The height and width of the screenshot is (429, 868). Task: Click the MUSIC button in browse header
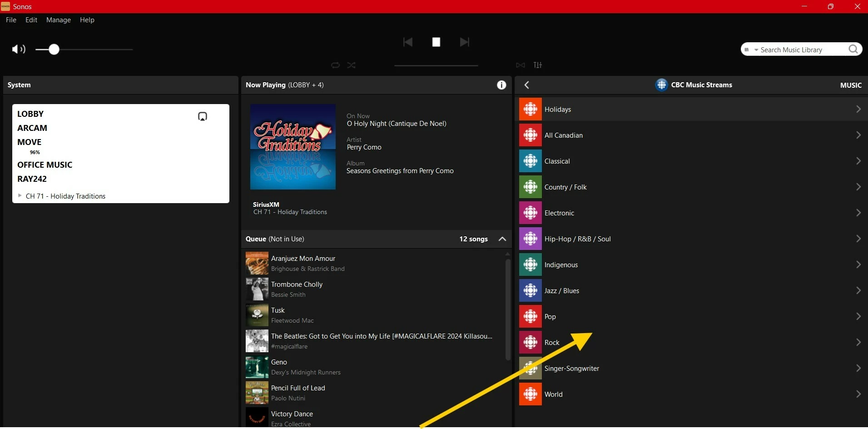[850, 85]
